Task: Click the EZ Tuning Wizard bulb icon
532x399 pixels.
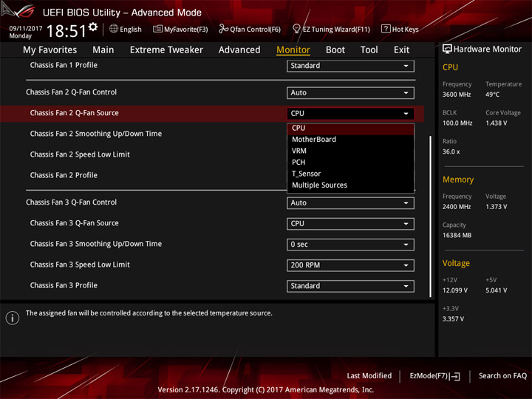Action: click(296, 29)
